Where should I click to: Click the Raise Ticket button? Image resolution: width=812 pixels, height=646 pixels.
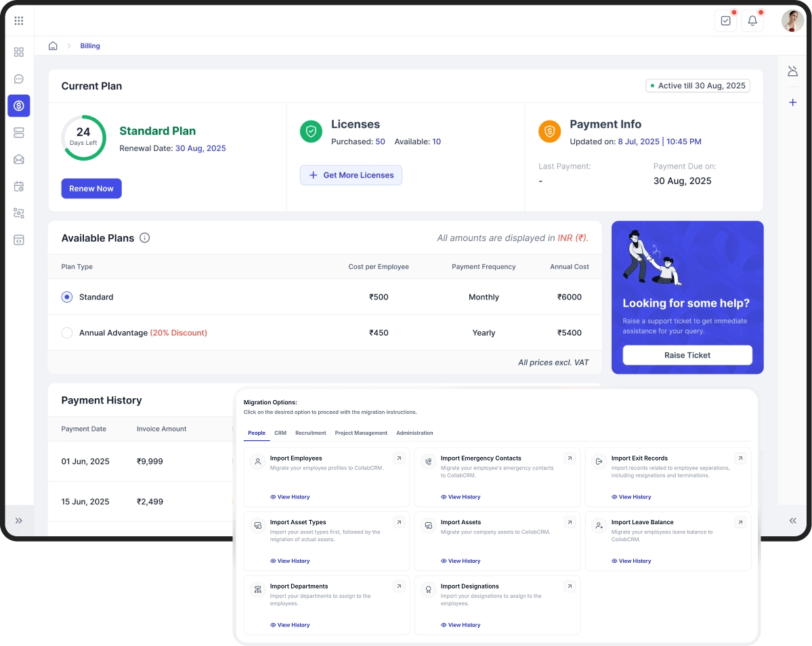tap(687, 355)
